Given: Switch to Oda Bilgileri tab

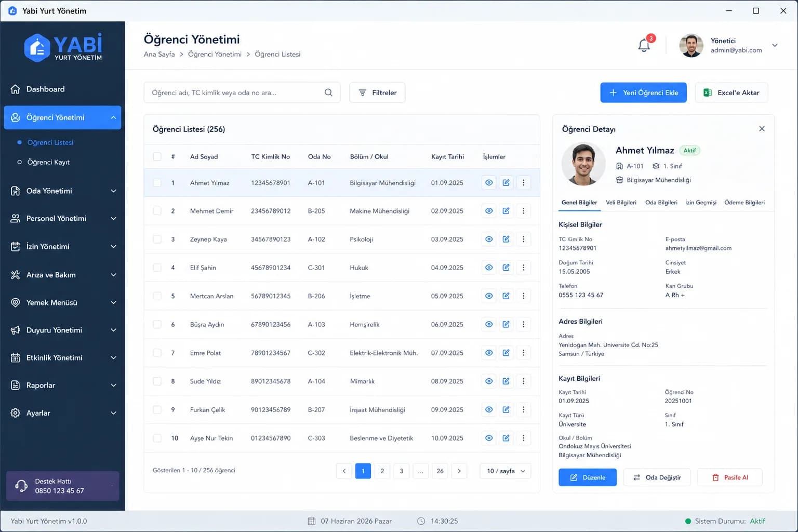Looking at the screenshot, I should pyautogui.click(x=661, y=203).
